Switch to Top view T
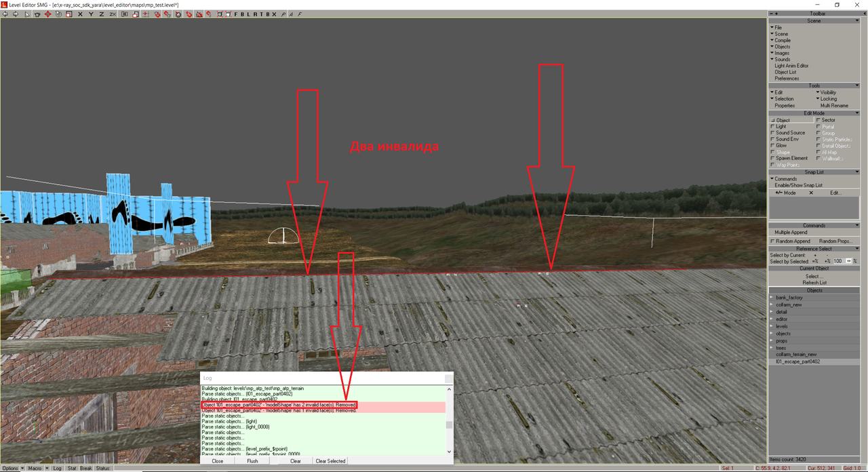Viewport: 868px width, 472px height. [x=262, y=14]
